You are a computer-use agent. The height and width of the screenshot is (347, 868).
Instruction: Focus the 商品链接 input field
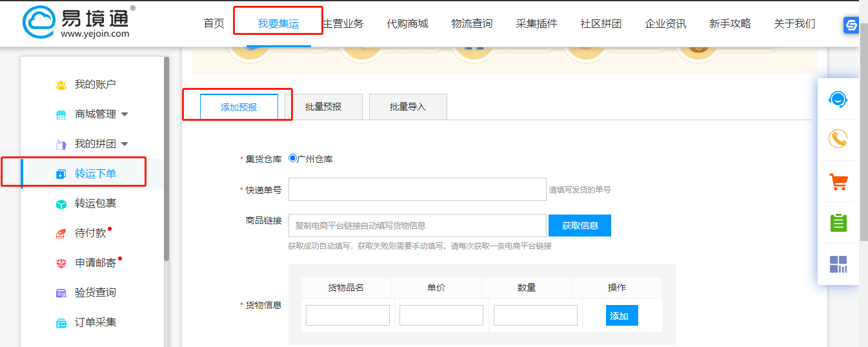[418, 226]
